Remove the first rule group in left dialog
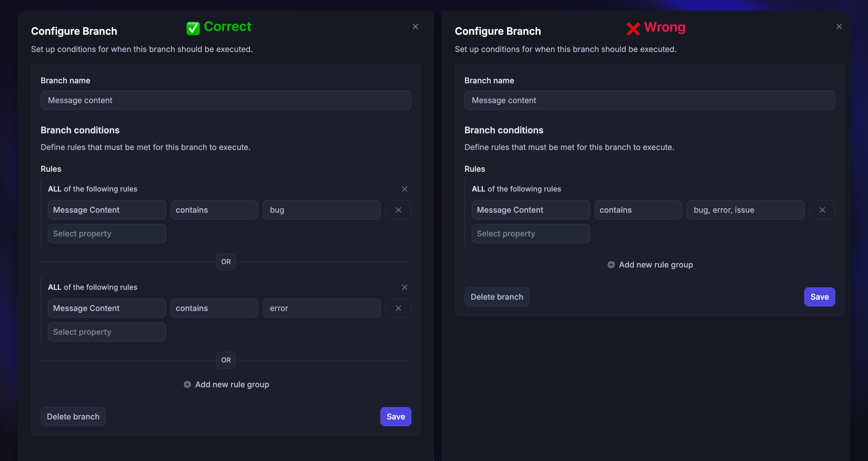Screen dimensions: 868x461 click(404, 189)
